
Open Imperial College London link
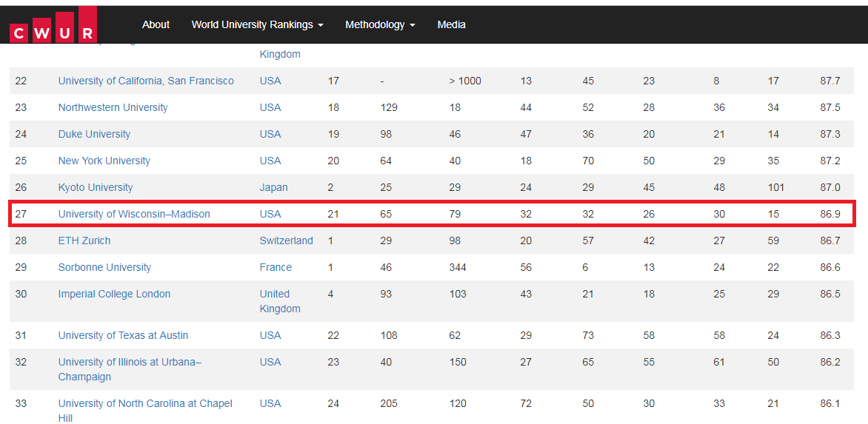coord(114,294)
